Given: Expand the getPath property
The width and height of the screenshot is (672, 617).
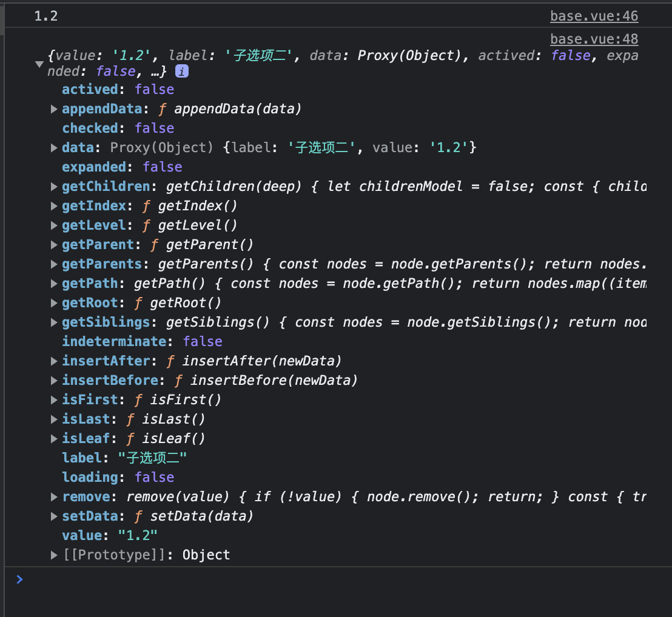Looking at the screenshot, I should click(53, 283).
